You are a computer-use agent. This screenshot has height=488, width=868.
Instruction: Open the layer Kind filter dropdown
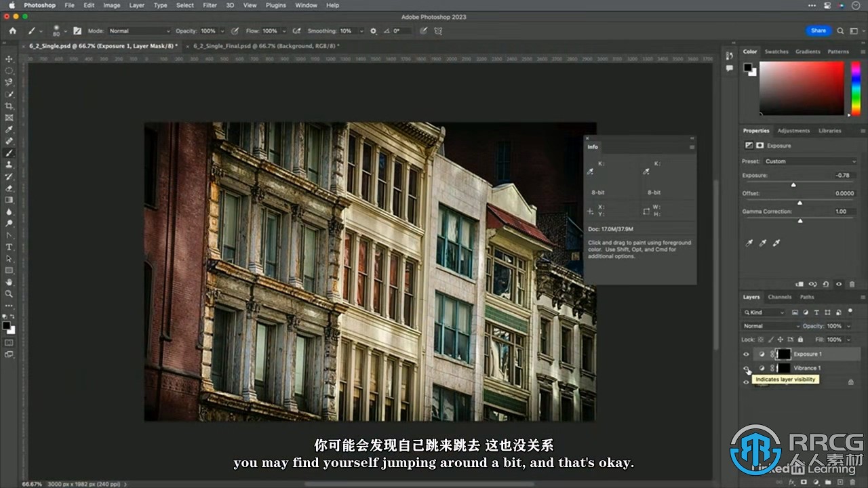[764, 312]
